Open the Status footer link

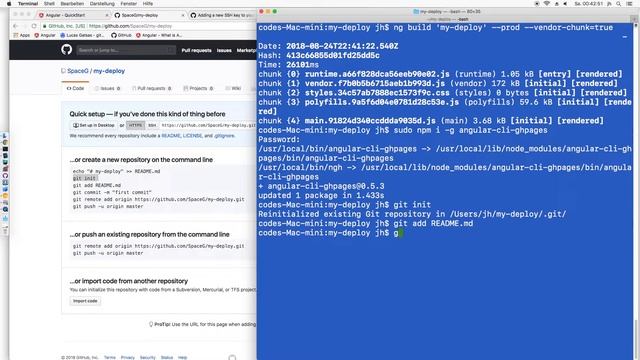click(167, 357)
